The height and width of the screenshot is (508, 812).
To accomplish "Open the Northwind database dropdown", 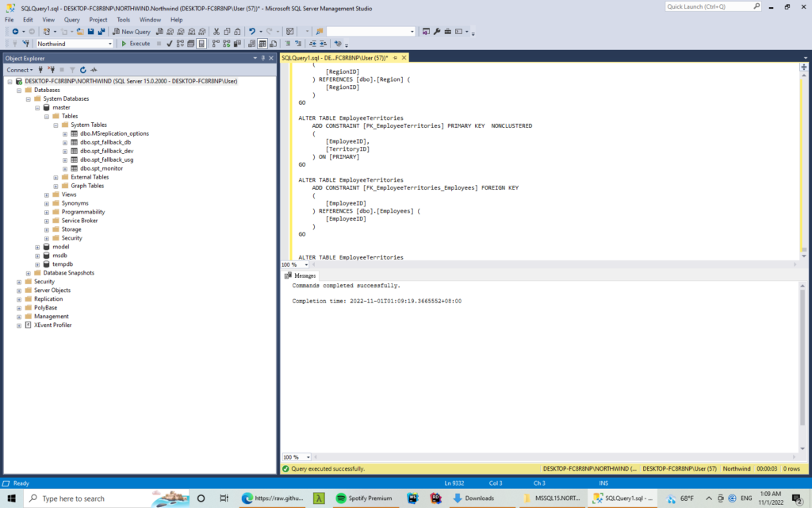I will point(110,44).
